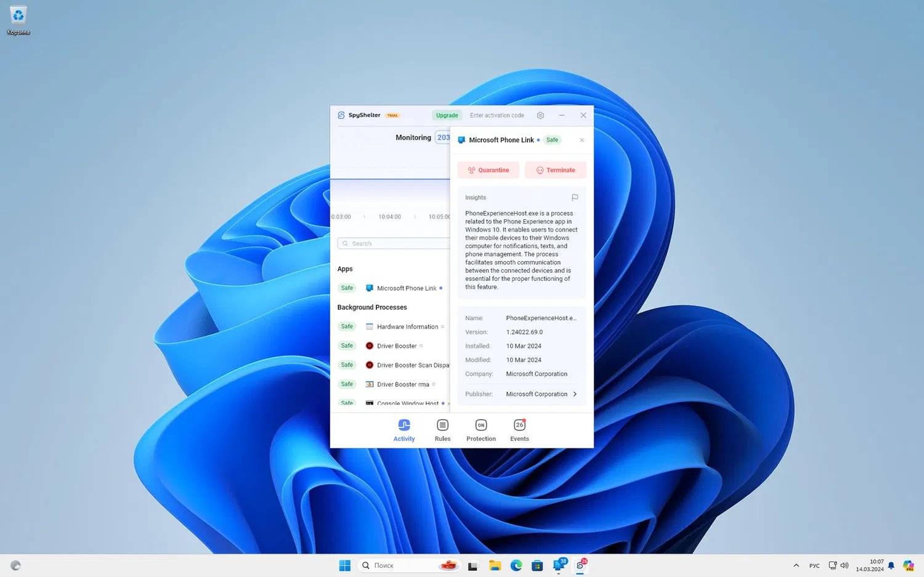Viewport: 924px width, 577px height.
Task: Open volume control in tray
Action: [845, 565]
